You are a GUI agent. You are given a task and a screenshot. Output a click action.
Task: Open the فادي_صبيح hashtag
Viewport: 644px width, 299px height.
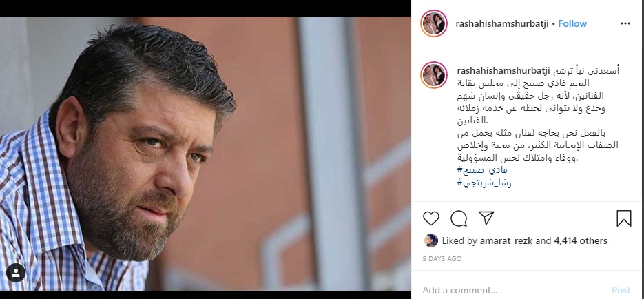point(482,169)
